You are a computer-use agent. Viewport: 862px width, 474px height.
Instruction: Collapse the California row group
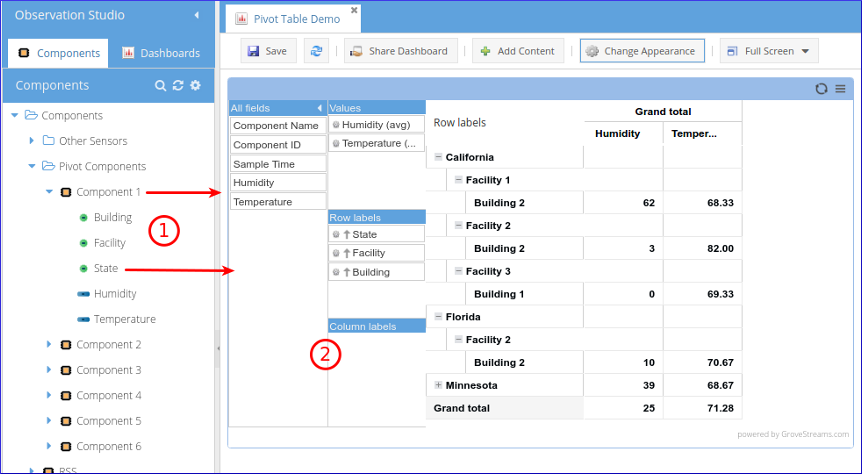[x=438, y=157]
